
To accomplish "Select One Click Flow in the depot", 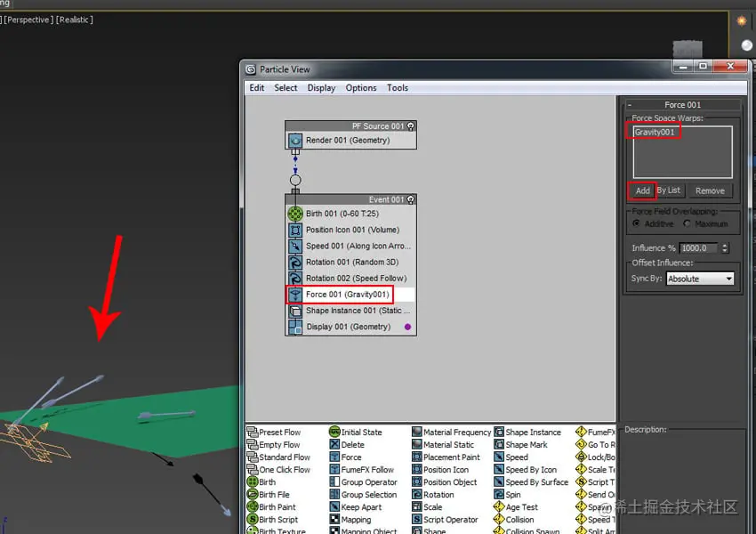I will click(x=278, y=470).
